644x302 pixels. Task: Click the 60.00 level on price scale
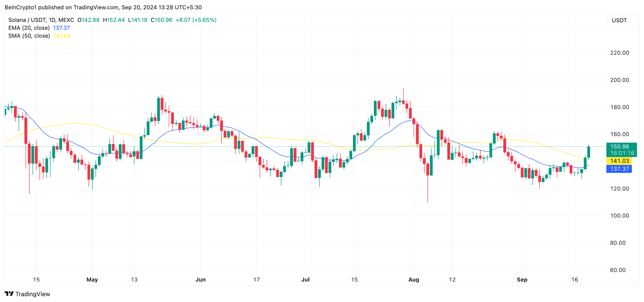click(x=617, y=270)
